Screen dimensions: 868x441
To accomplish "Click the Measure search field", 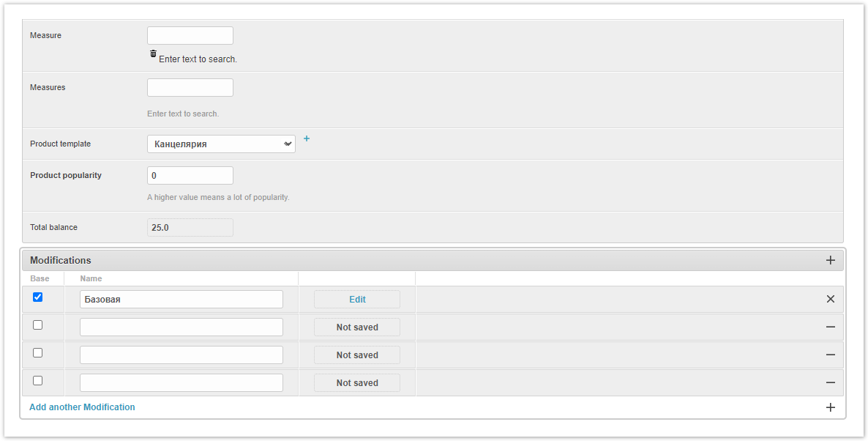I will coord(190,36).
